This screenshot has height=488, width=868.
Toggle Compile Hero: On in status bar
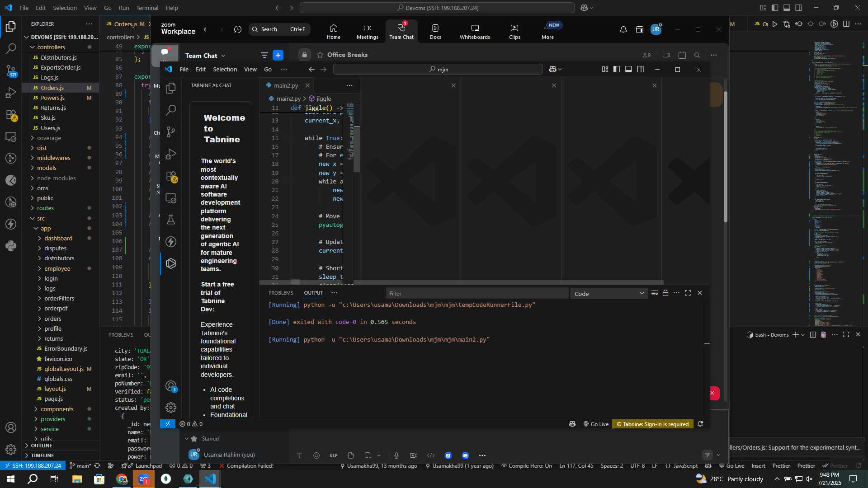(526, 466)
